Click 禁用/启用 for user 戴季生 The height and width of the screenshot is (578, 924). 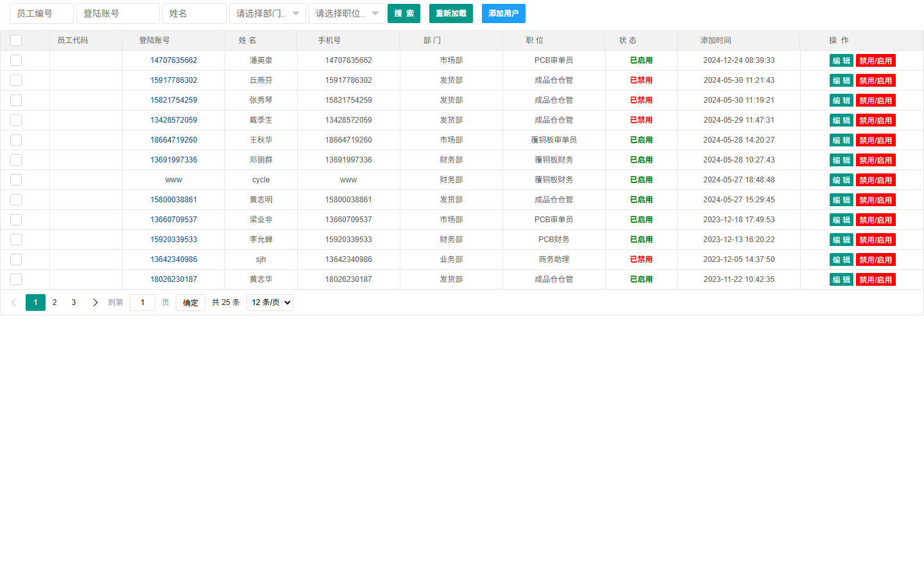876,121
